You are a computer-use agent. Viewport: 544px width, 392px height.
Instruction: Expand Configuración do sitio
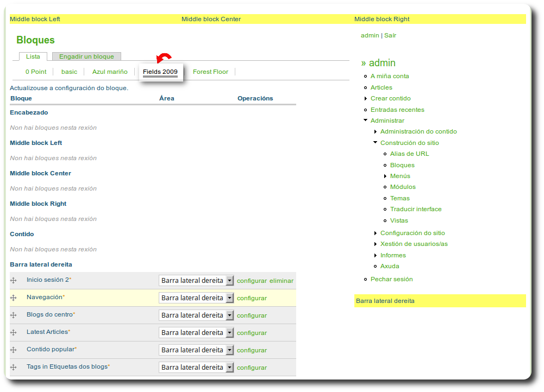click(376, 232)
